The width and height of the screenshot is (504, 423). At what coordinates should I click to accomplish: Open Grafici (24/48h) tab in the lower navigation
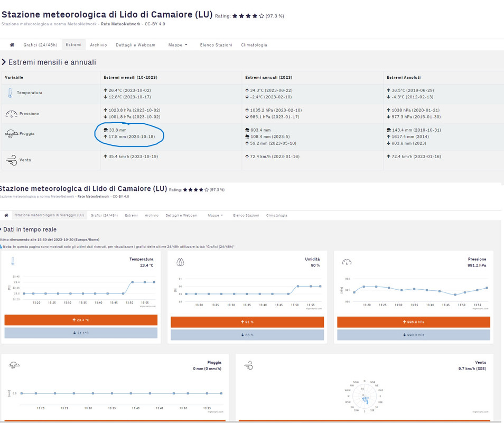[104, 216]
